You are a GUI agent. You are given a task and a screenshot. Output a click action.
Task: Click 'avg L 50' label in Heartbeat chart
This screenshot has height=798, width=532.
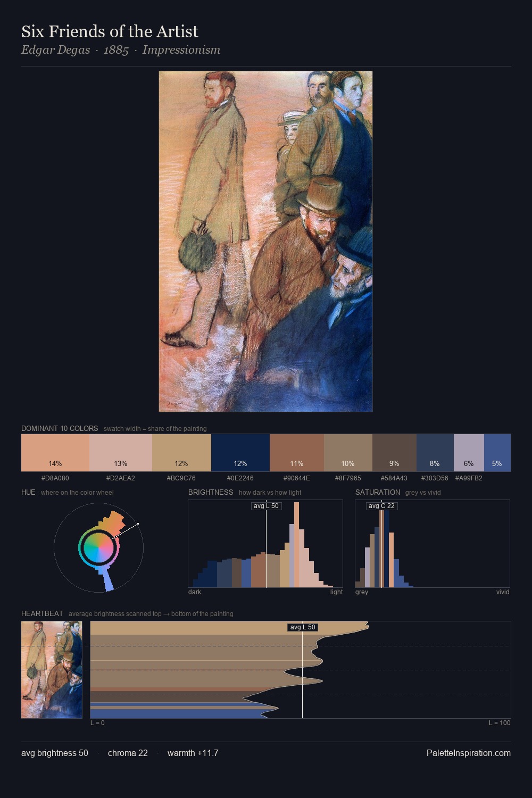pyautogui.click(x=303, y=627)
